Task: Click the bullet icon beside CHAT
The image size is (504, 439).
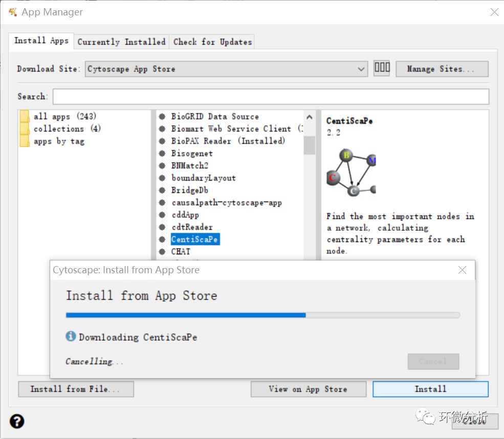Action: 162,251
